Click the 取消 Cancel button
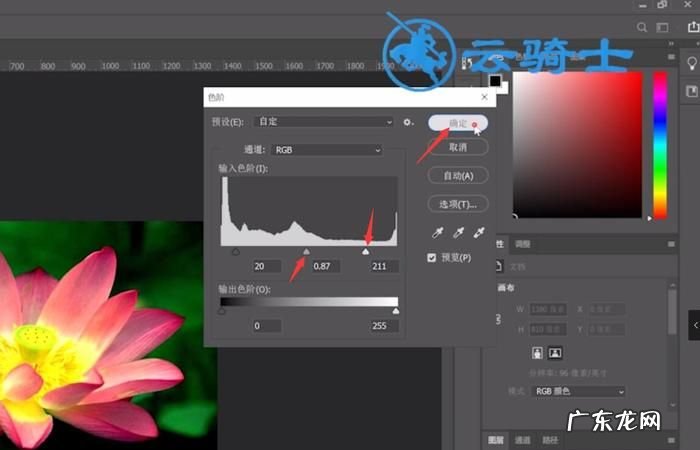 click(458, 147)
